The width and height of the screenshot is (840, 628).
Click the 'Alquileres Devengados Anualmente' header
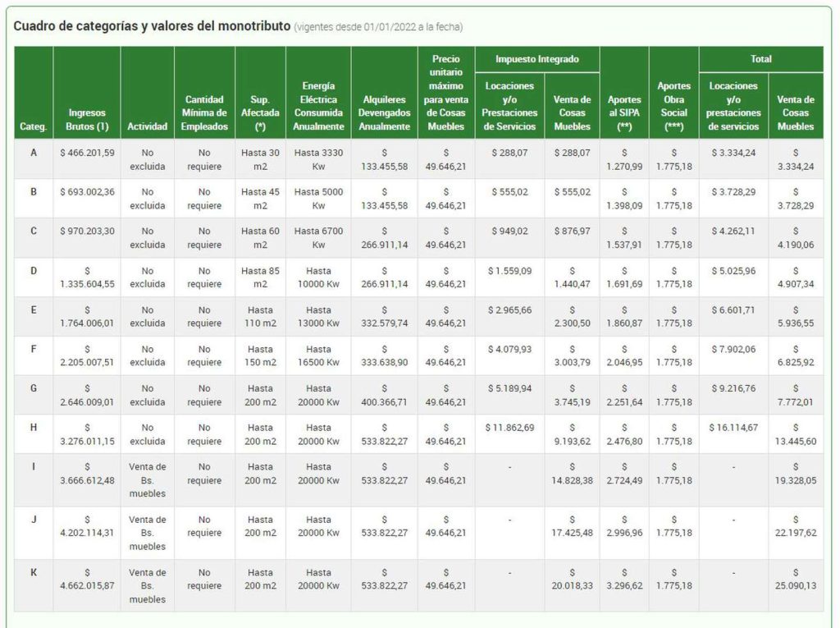[384, 113]
